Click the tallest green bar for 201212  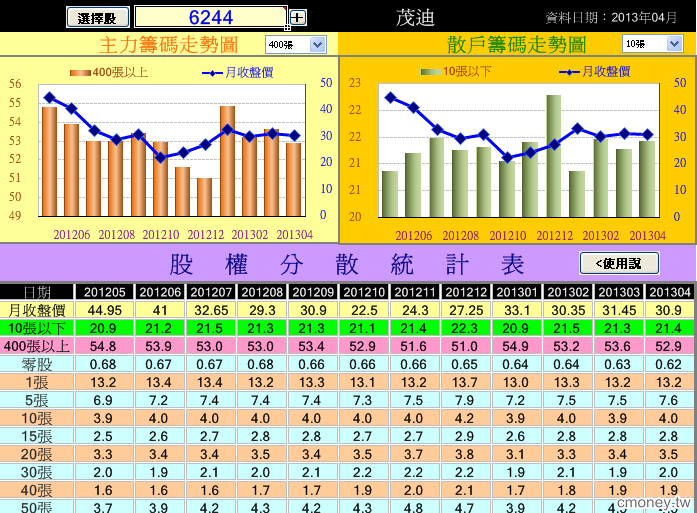[x=553, y=156]
